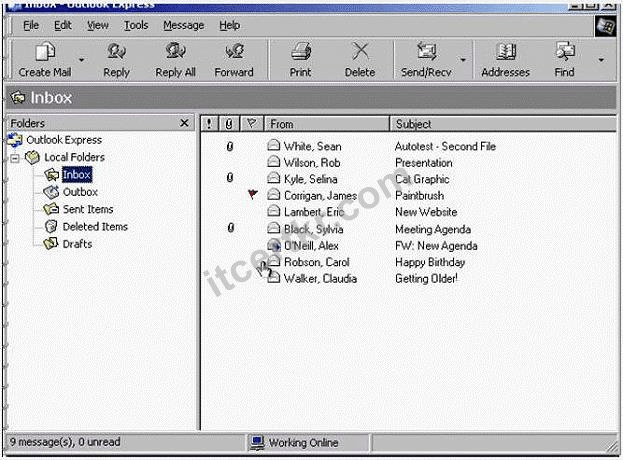Open the Deleted Items folder
The image size is (623, 460).
[95, 227]
